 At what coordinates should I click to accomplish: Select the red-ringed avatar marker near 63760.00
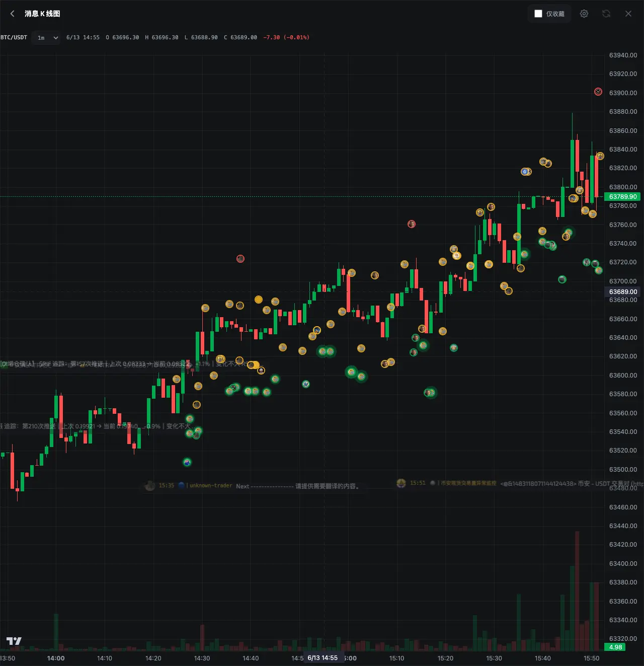pyautogui.click(x=412, y=224)
